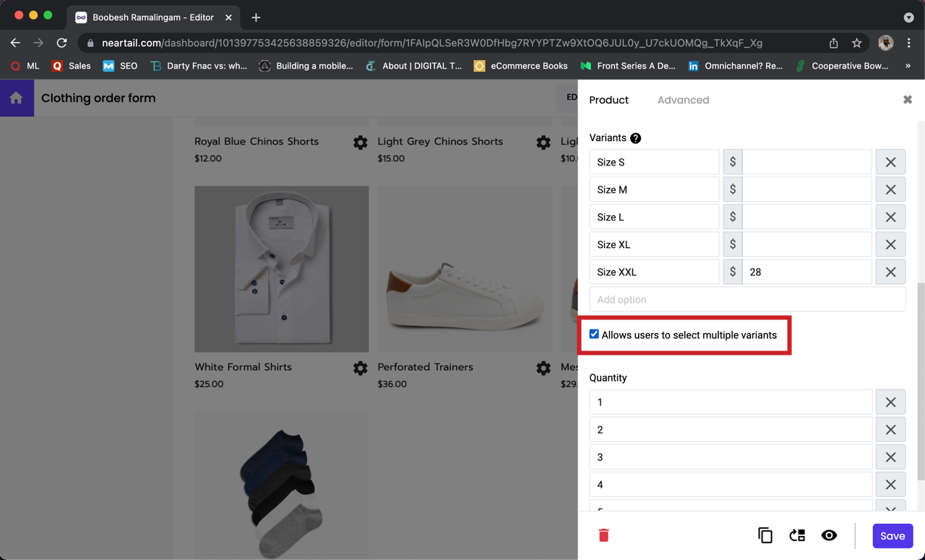Open the settings gear for Perforated Trainers
This screenshot has width=925, height=560.
coord(543,368)
